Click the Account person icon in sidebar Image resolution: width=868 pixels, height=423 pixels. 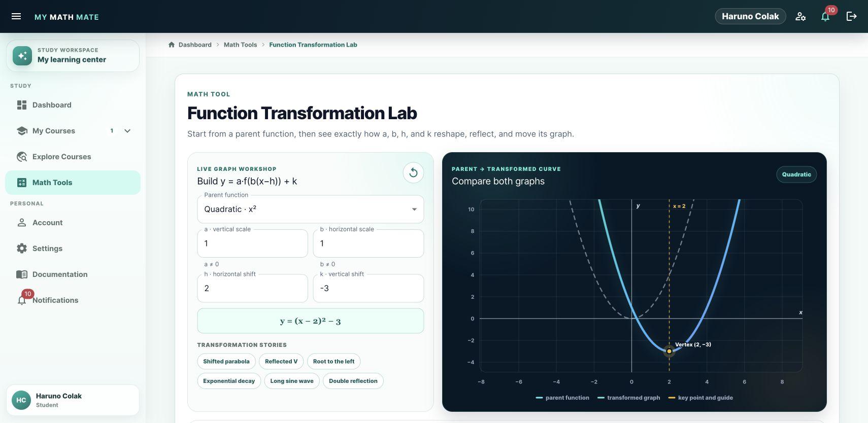[x=22, y=223]
